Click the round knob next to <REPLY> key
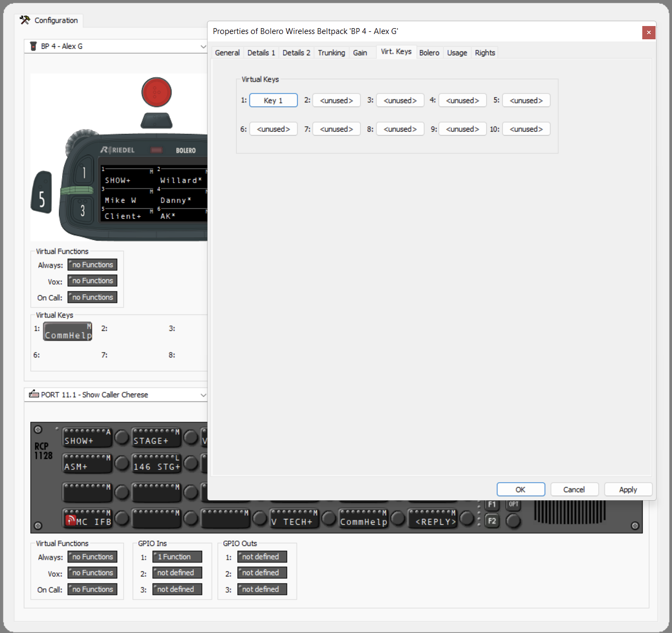 tap(467, 519)
